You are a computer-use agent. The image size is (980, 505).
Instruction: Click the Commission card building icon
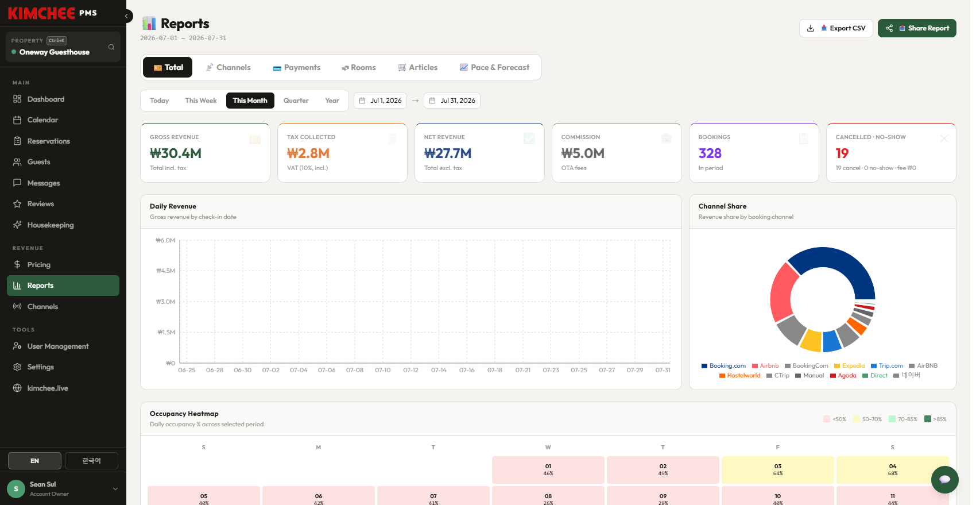[667, 138]
